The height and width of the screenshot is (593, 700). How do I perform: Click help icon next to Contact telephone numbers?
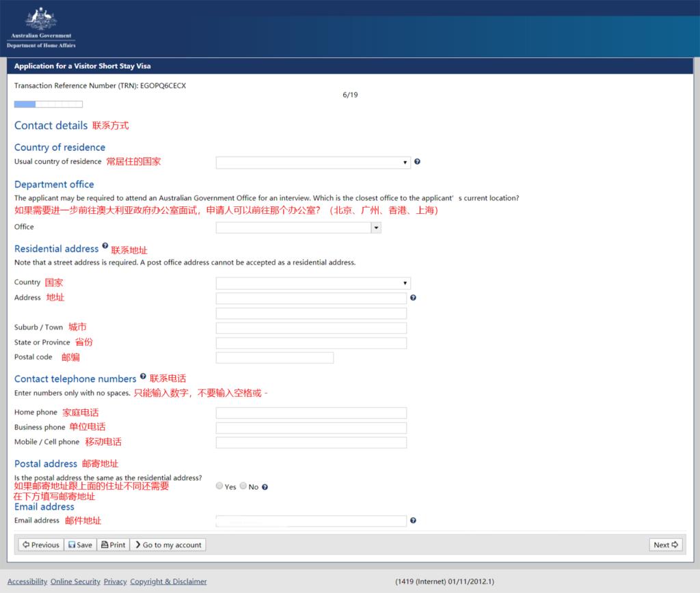(143, 376)
